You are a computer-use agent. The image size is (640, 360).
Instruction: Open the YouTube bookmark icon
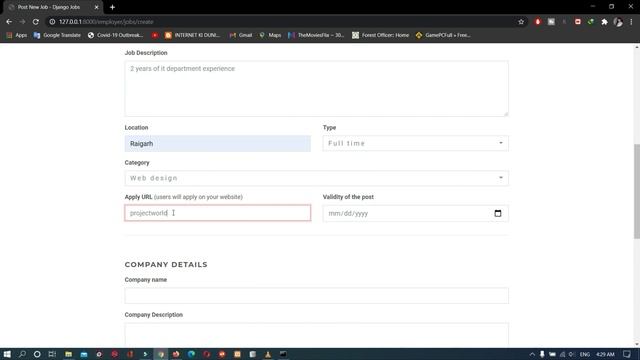155,35
